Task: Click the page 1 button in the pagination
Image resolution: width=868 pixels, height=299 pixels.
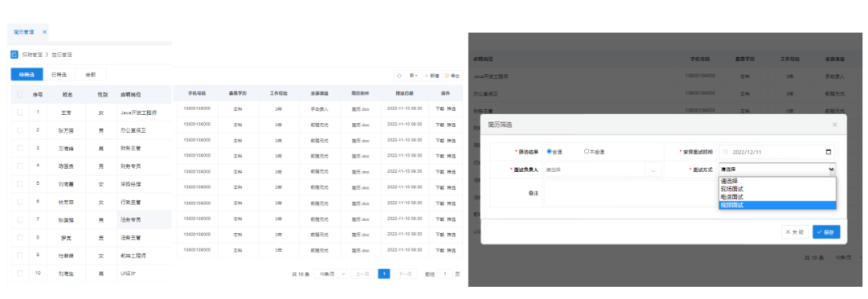Action: 383,273
